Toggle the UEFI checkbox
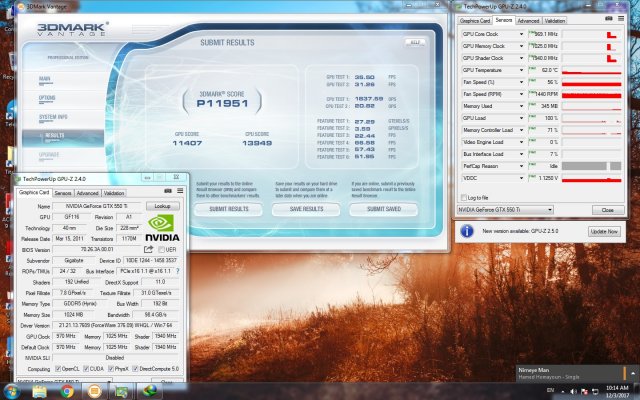Screen dimensions: 640x400 (162, 249)
